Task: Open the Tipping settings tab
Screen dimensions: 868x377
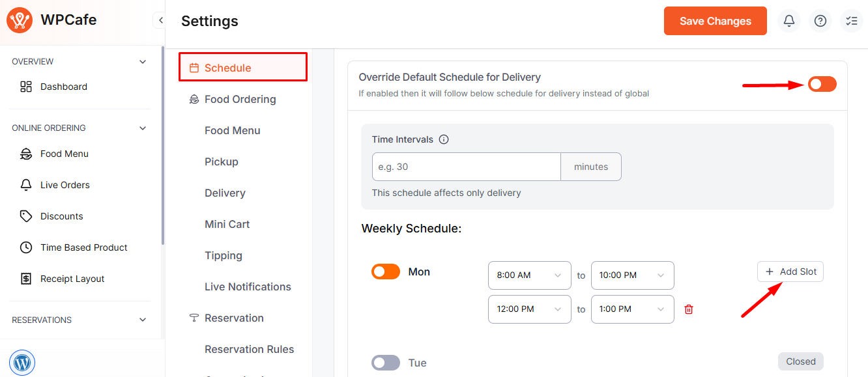Action: coord(224,255)
